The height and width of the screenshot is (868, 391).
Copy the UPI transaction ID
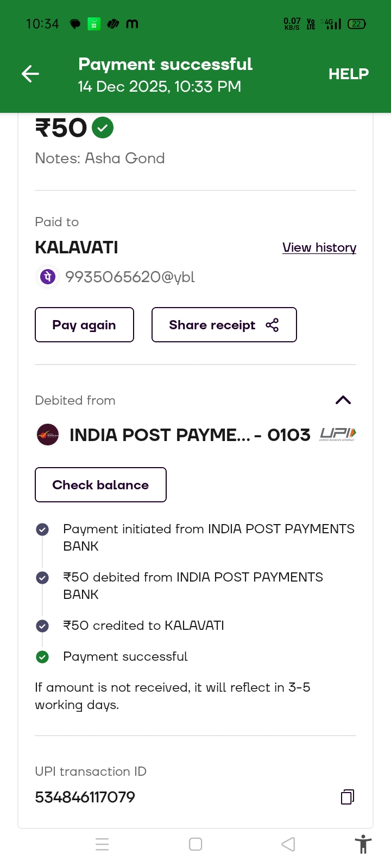pyautogui.click(x=348, y=796)
